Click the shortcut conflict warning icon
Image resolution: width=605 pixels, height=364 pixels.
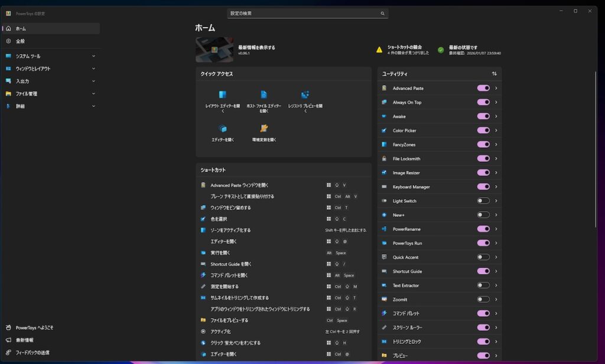click(379, 50)
